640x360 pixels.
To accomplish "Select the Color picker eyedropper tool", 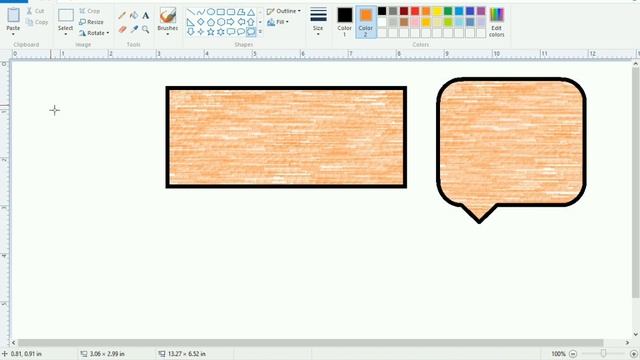I will pos(134,29).
